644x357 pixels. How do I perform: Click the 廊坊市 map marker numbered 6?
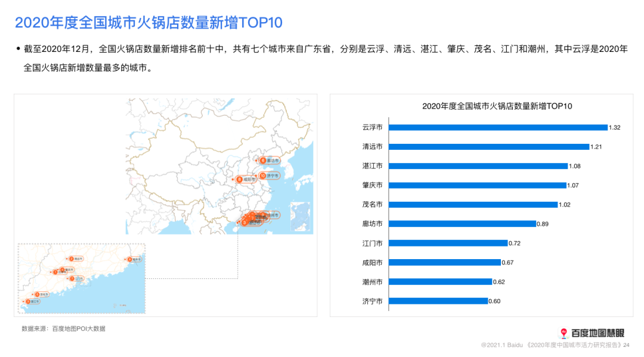(263, 160)
